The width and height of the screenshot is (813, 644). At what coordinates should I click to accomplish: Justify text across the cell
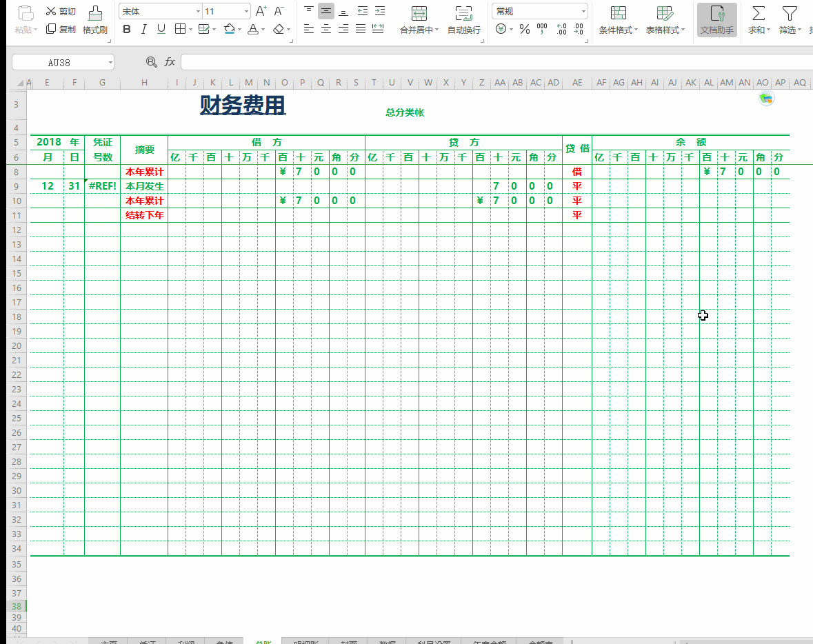coord(361,29)
